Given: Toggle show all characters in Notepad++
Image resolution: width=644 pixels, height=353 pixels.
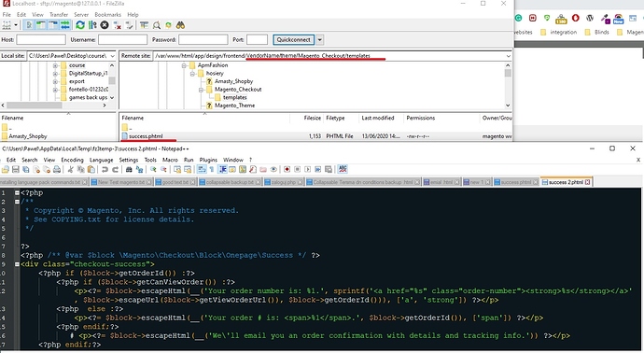Looking at the screenshot, I should pos(212,169).
